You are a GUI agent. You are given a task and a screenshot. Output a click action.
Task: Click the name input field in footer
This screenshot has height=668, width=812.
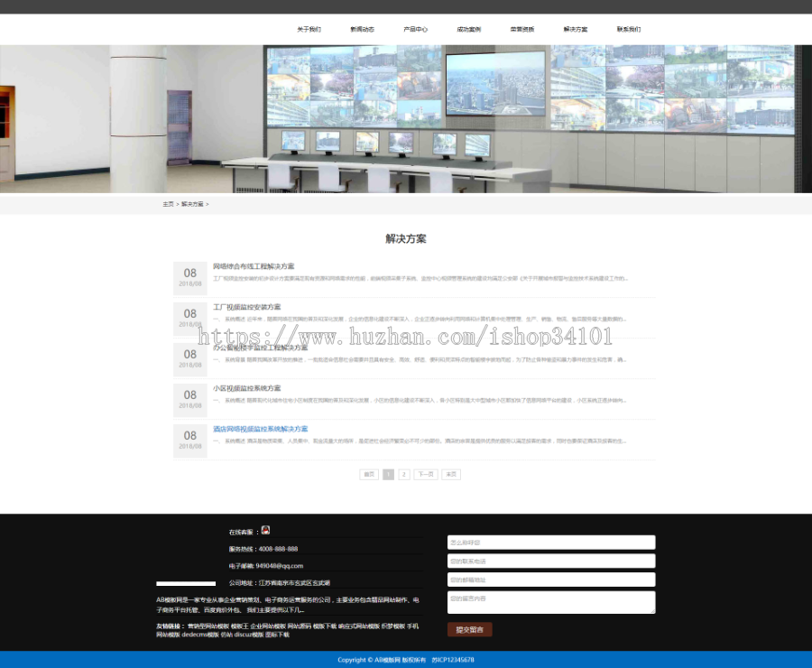(x=553, y=542)
